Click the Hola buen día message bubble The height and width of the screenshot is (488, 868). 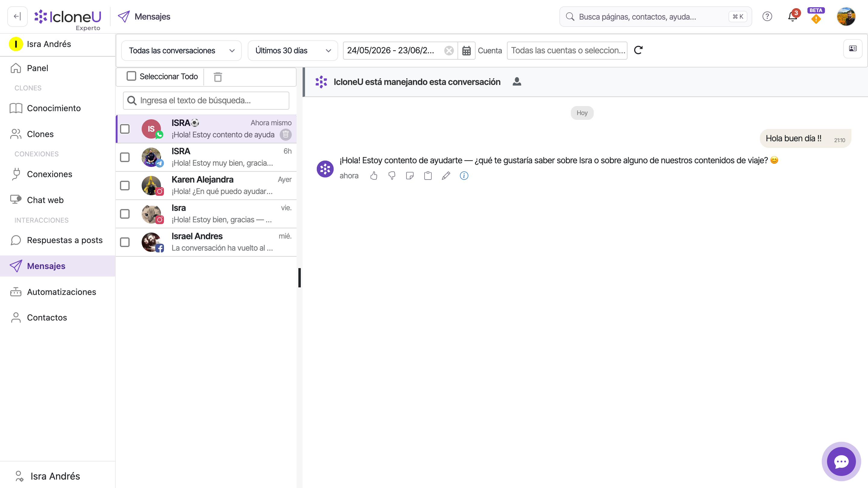[805, 139]
